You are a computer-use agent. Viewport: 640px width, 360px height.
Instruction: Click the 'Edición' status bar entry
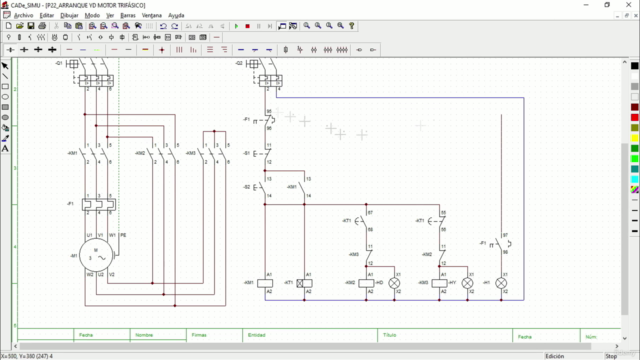[x=555, y=356]
